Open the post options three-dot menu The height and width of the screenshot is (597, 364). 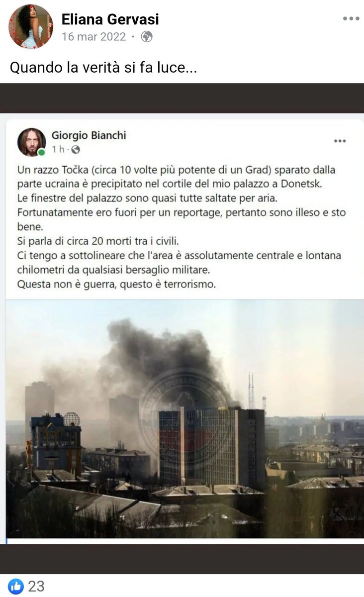point(351,19)
